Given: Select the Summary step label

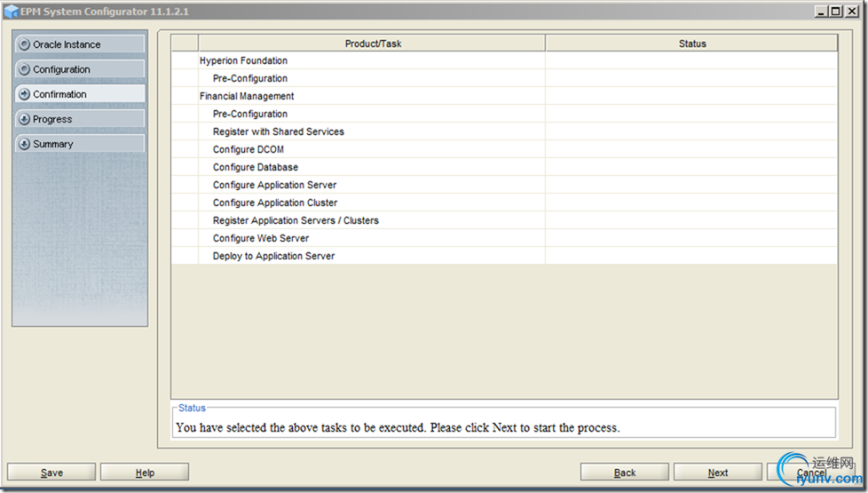Looking at the screenshot, I should (52, 144).
